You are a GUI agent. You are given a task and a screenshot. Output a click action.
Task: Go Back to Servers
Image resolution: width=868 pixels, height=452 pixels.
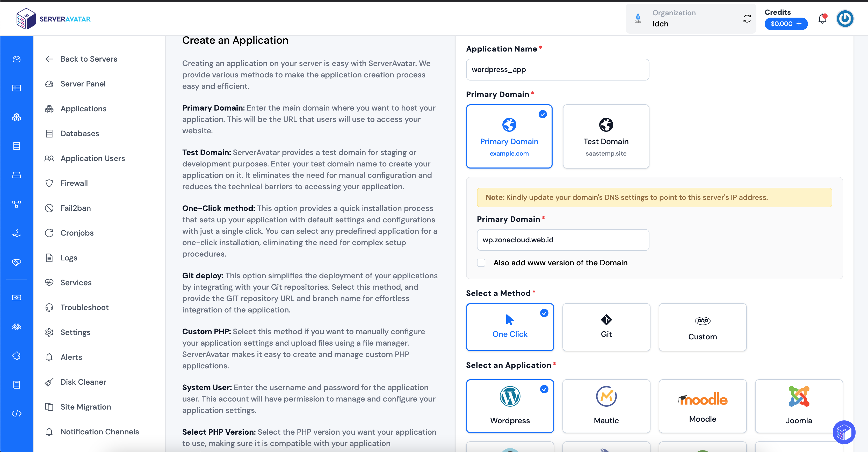81,59
